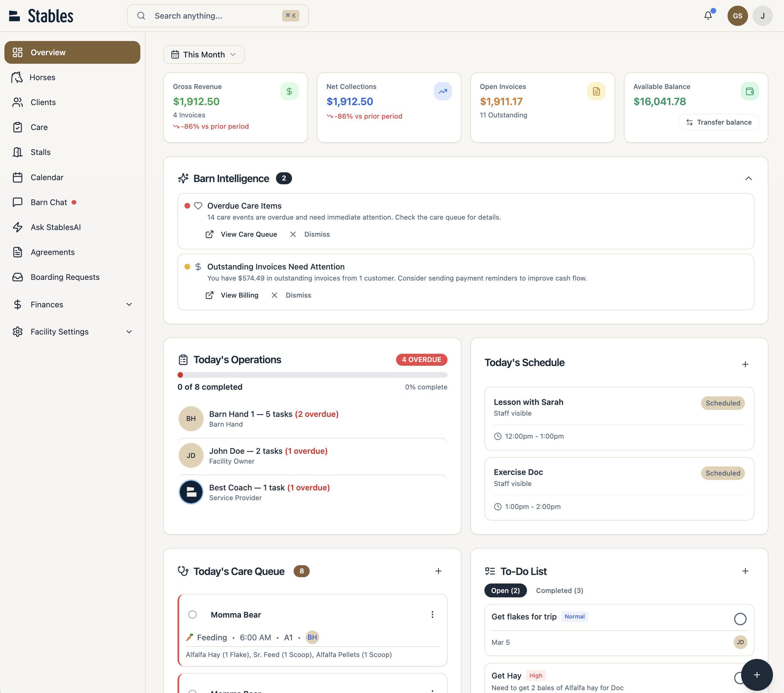Click the heart icon on Overdue Care Items

(198, 206)
